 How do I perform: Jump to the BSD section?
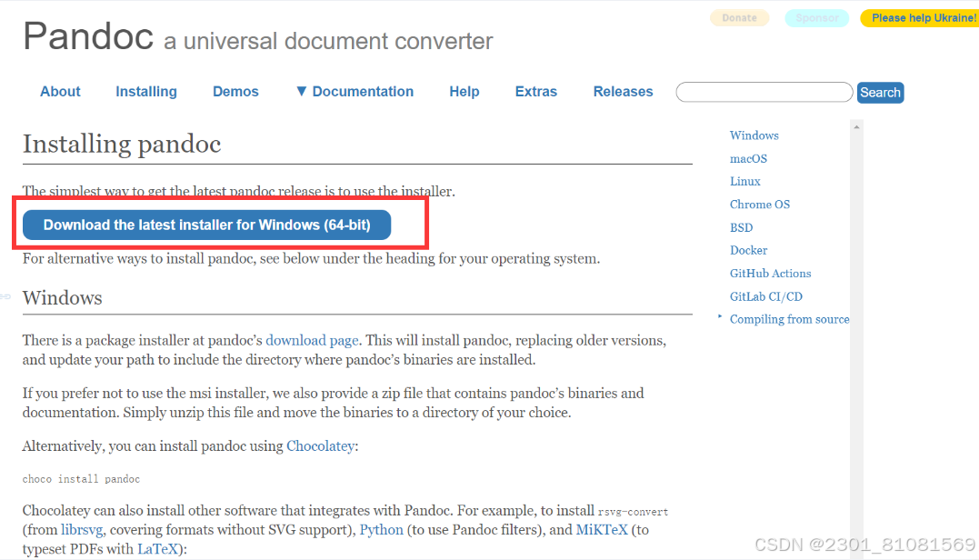point(741,228)
